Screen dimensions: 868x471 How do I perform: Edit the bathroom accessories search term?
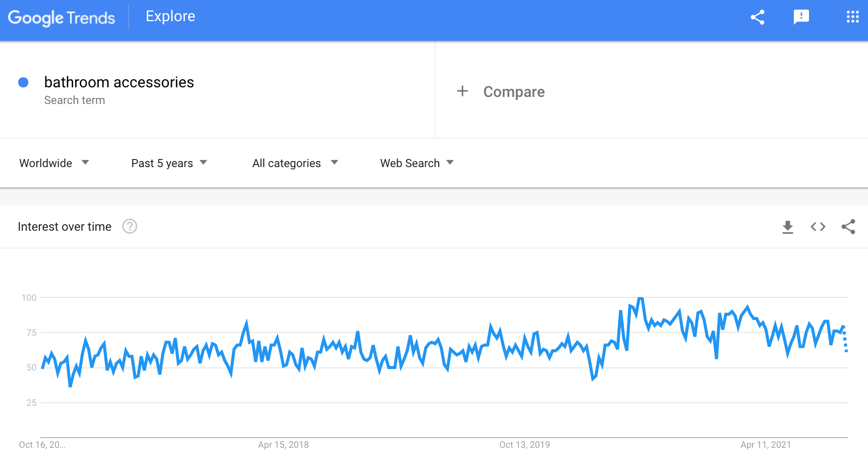[x=119, y=82]
